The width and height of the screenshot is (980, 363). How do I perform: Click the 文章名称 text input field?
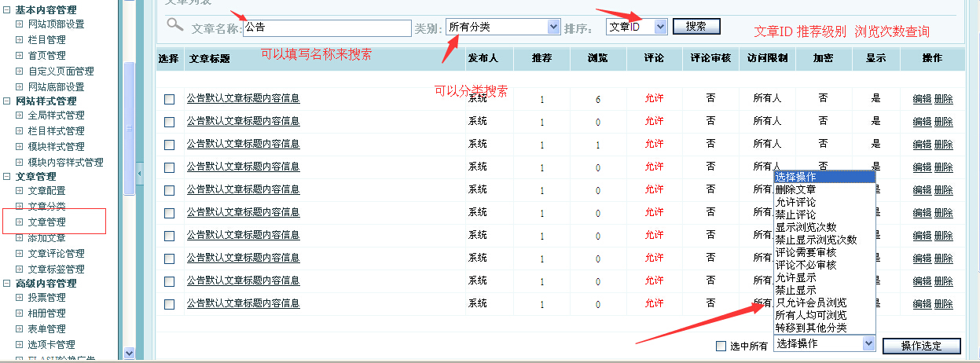326,27
